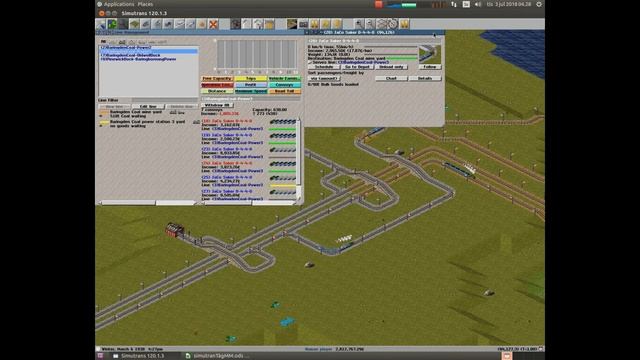The image size is (640, 360).
Task: Open the orange icon just before the red X
Action: 202,24
